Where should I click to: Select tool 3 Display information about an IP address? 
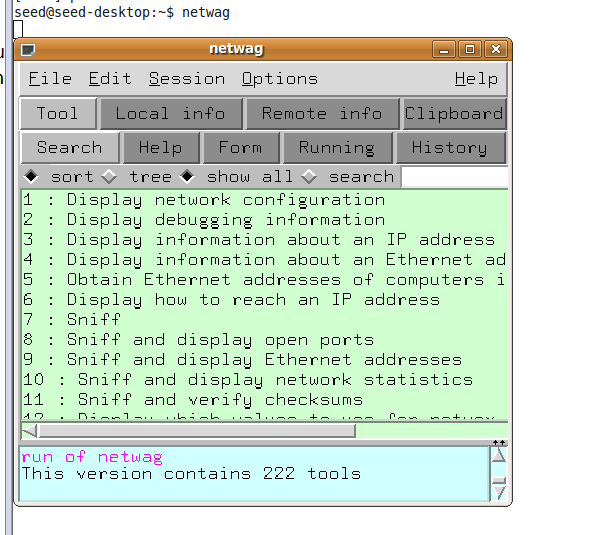265,240
